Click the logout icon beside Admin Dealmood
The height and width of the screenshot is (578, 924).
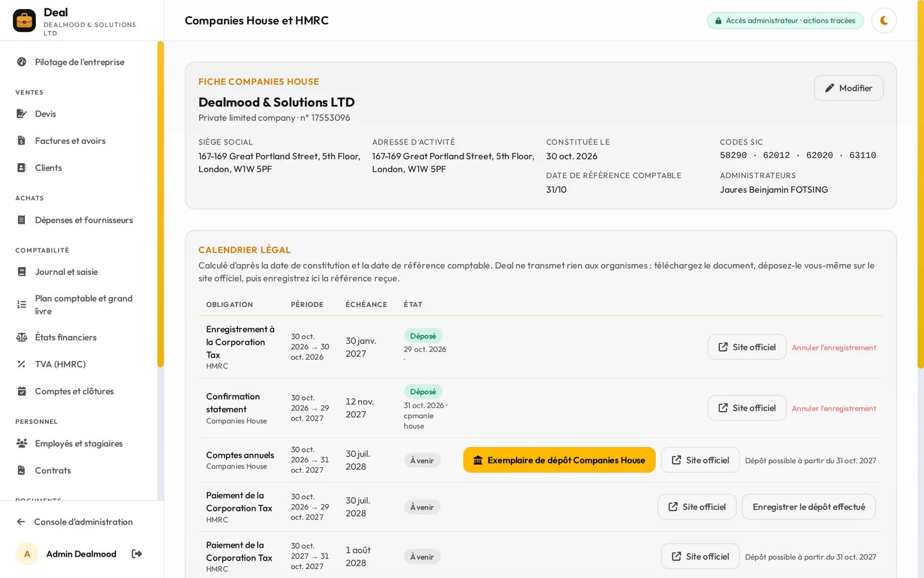click(137, 554)
